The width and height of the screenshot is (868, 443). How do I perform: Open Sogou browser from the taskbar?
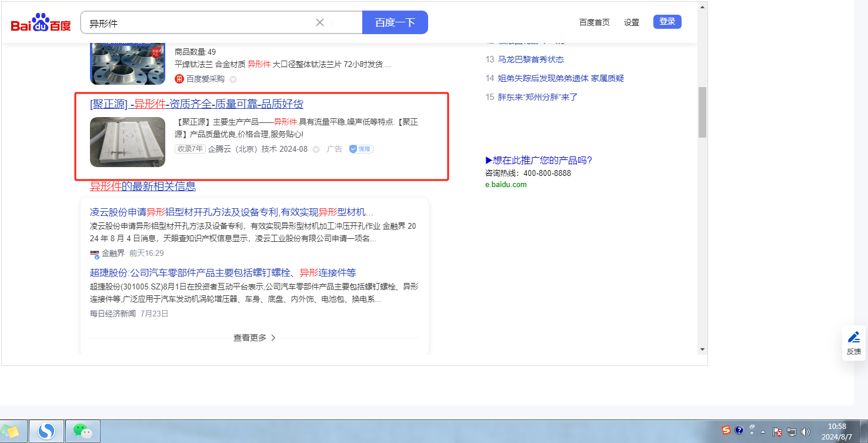coord(46,432)
